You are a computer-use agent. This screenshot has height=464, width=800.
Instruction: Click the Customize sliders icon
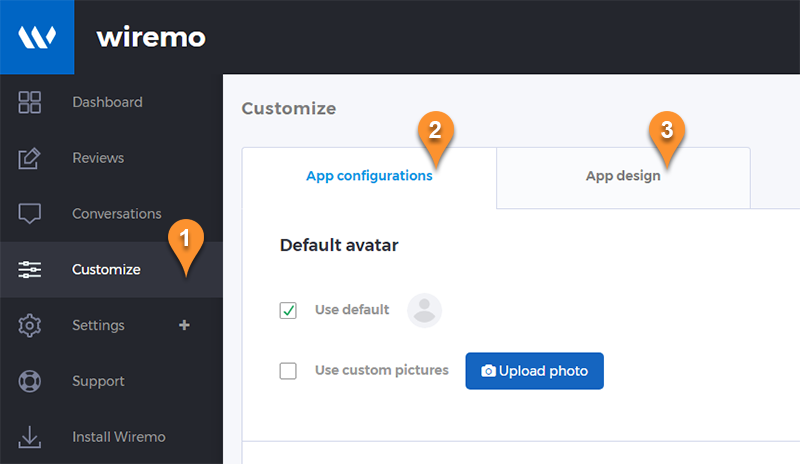(x=30, y=270)
